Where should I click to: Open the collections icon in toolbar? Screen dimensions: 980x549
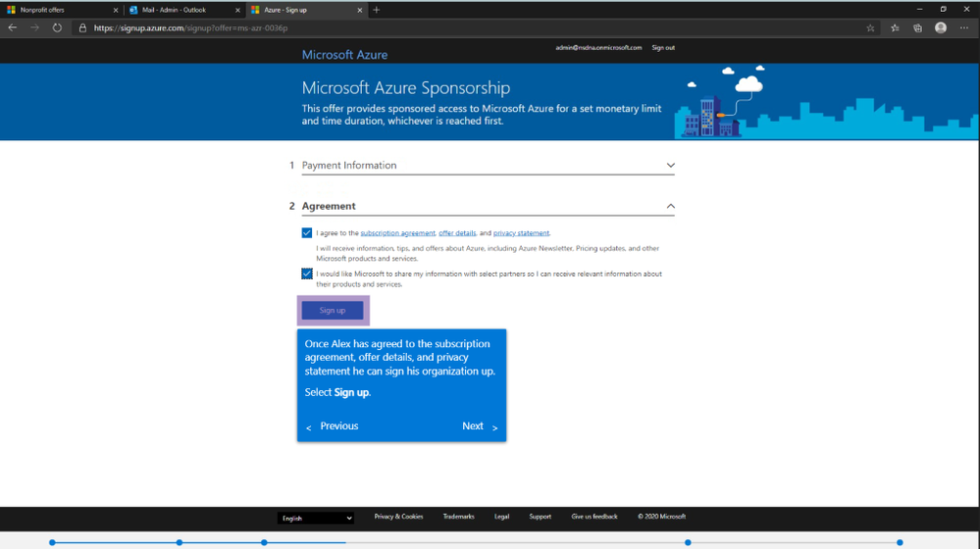point(917,28)
